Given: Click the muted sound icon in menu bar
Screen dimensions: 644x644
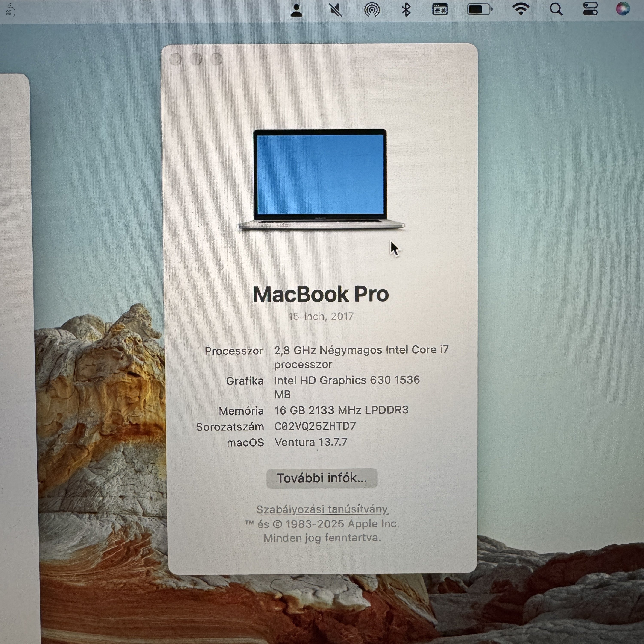Looking at the screenshot, I should (336, 10).
